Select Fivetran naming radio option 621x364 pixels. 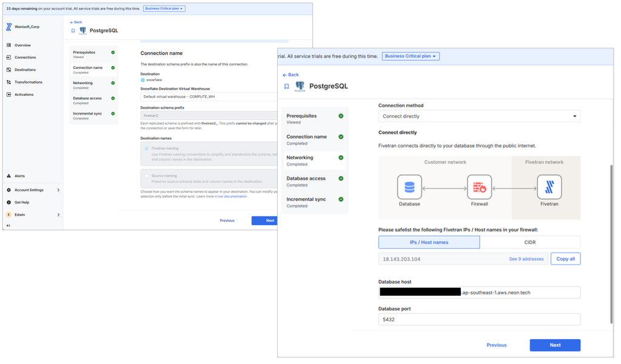pyautogui.click(x=147, y=148)
